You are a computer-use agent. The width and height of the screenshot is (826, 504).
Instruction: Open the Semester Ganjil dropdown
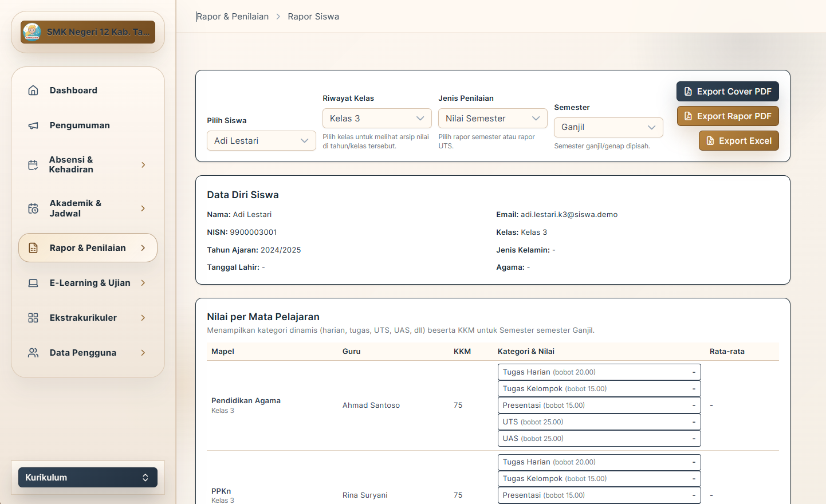pyautogui.click(x=608, y=127)
